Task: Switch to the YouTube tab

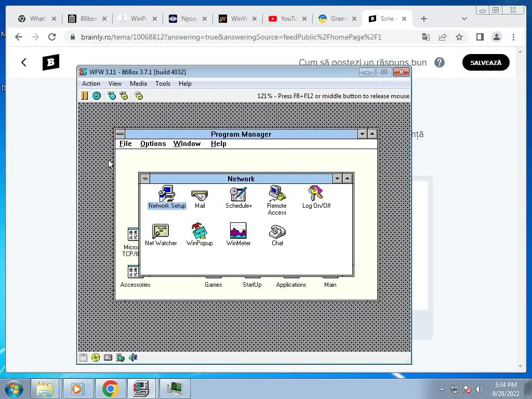Action: tap(288, 19)
